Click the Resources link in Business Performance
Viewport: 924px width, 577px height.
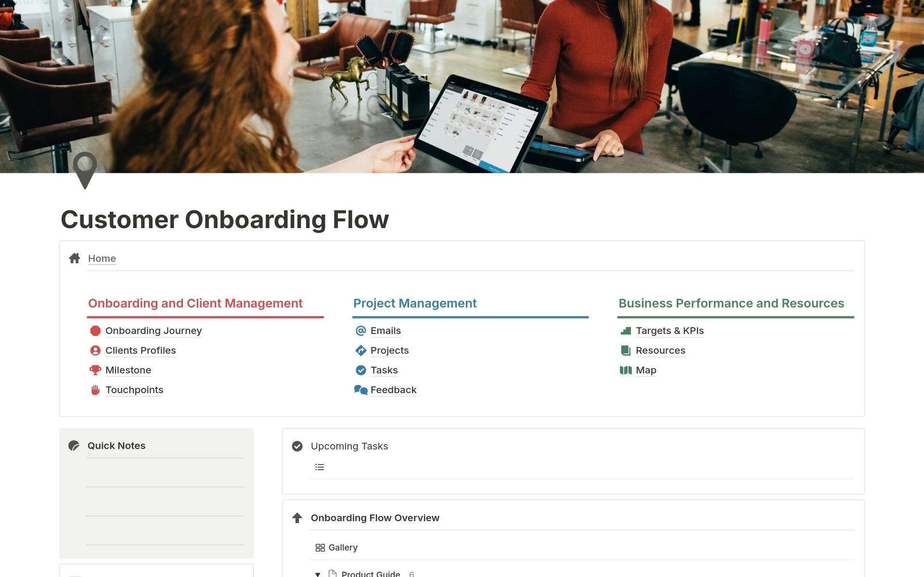pyautogui.click(x=660, y=350)
